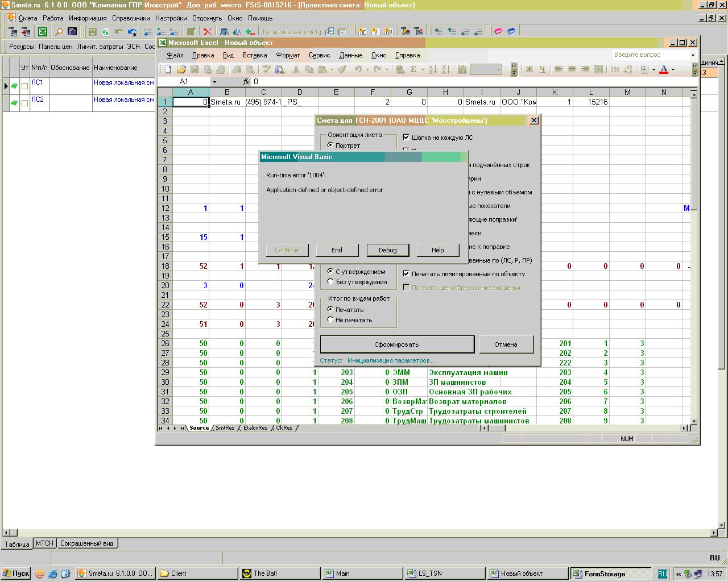Click Help in the Visual Basic error dialog
728x582 pixels.
pyautogui.click(x=438, y=250)
